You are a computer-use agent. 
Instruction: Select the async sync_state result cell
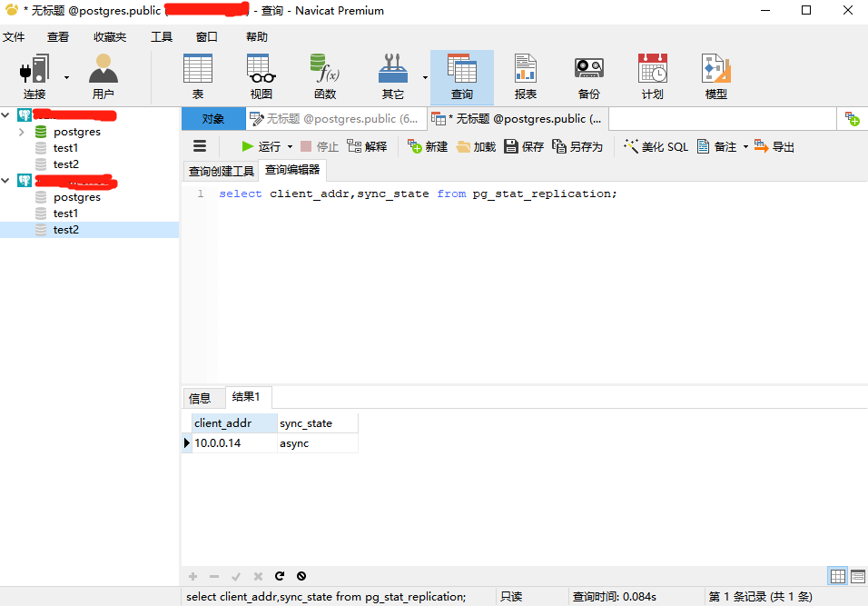[x=317, y=443]
